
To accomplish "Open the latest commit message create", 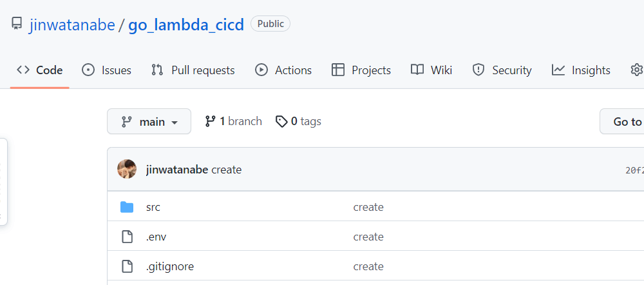I will (x=226, y=170).
